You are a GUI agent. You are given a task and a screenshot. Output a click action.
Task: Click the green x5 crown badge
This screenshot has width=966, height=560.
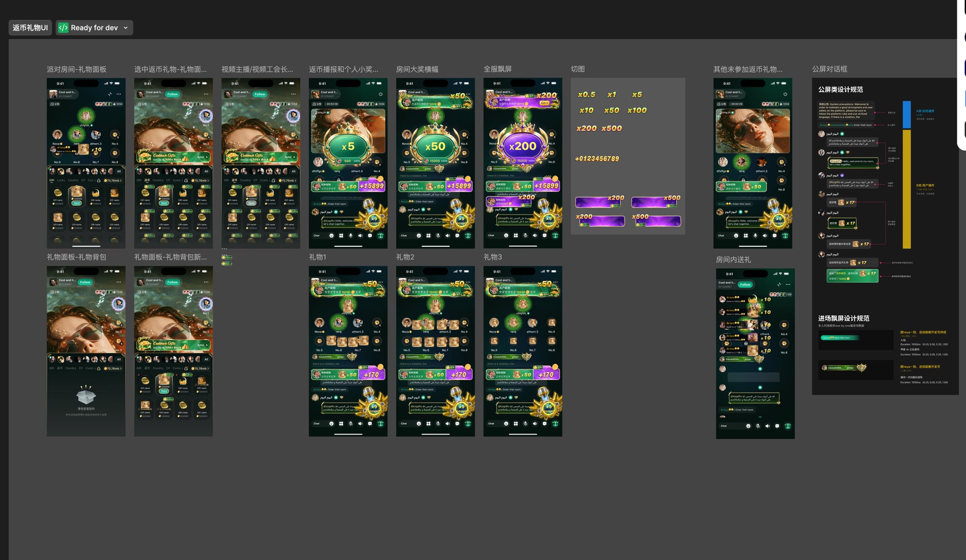[348, 146]
